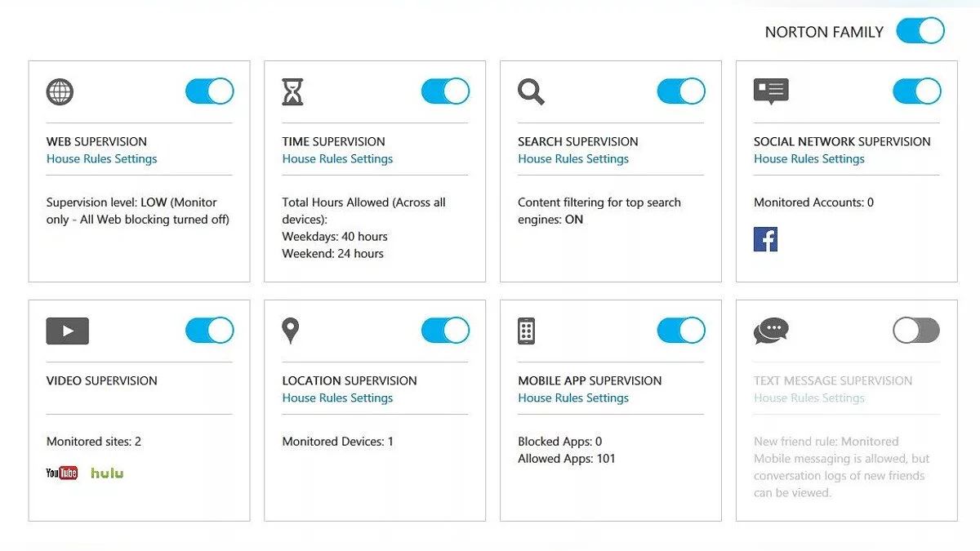
Task: Click the Facebook logo icon
Action: click(x=765, y=239)
